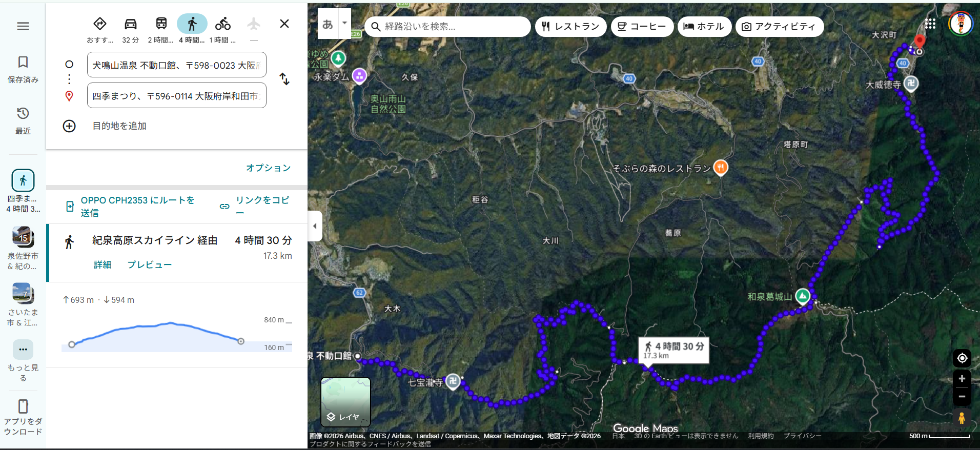This screenshot has height=450, width=980.
Task: Toggle the layers map view
Action: [x=345, y=402]
